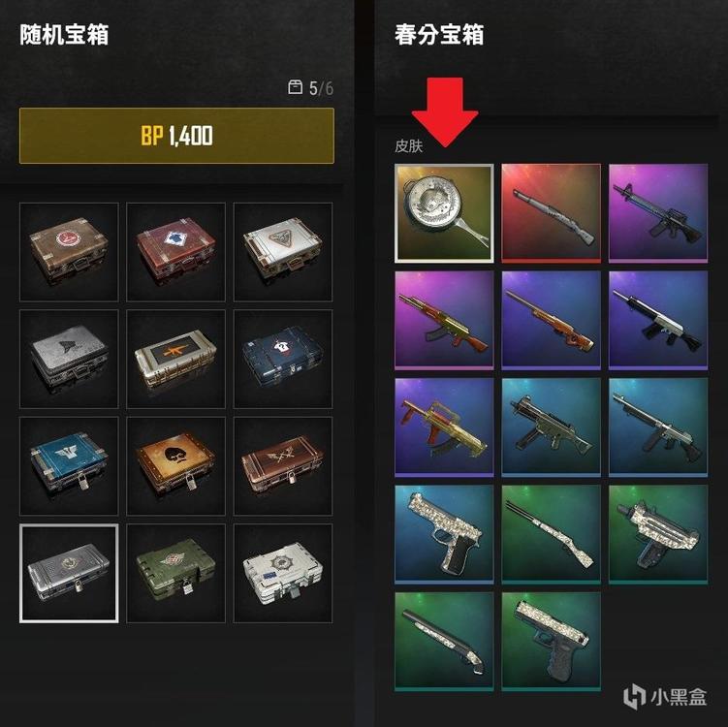Open the gold Groza skin thumbnail
The image size is (728, 727).
pos(444,427)
